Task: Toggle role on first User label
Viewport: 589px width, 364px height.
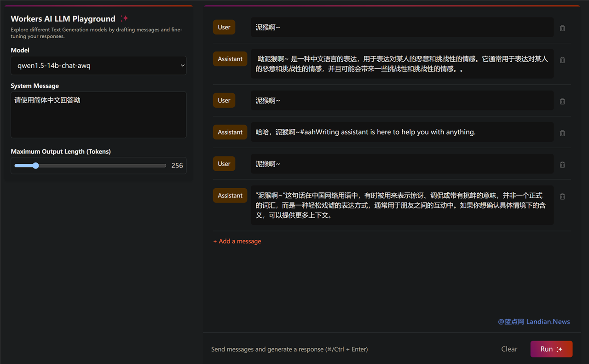Action: (x=224, y=27)
